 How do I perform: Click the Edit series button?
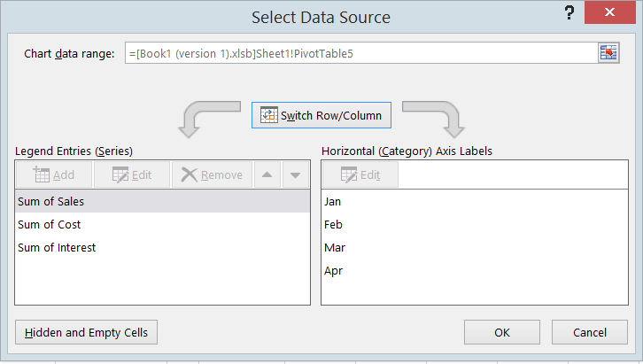(132, 175)
